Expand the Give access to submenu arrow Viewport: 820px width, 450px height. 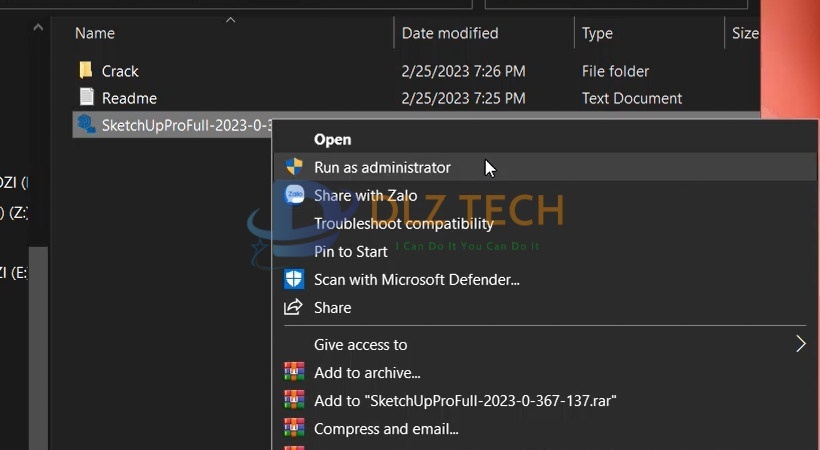(x=800, y=344)
